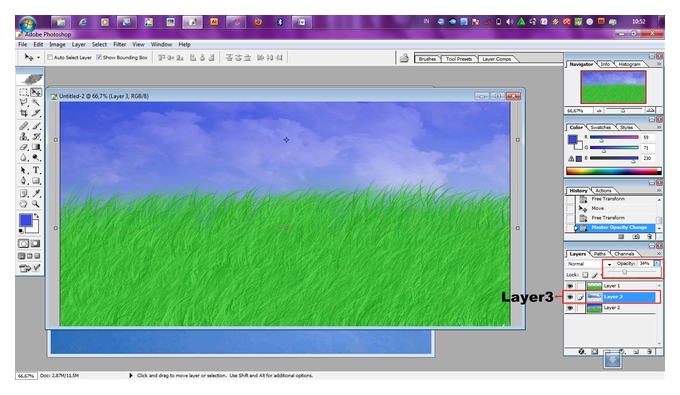Select the Healing Brush tool
This screenshot has width=680, height=395.
[24, 126]
